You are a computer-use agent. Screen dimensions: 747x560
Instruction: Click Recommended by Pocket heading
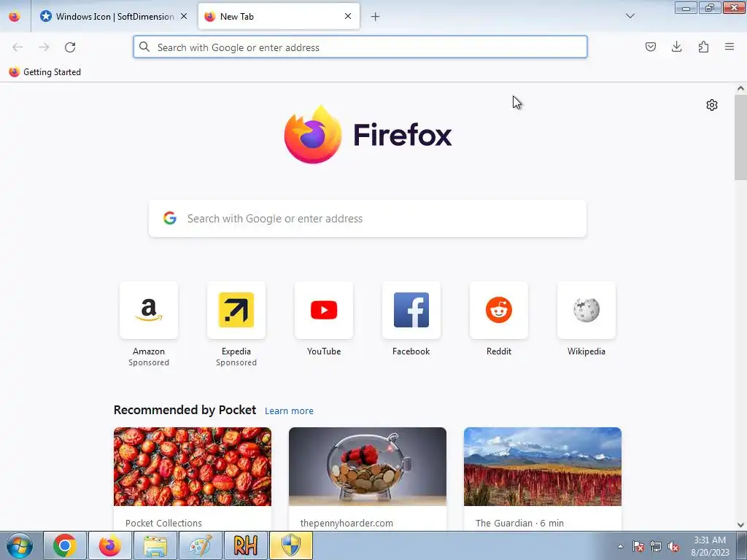[x=185, y=410]
